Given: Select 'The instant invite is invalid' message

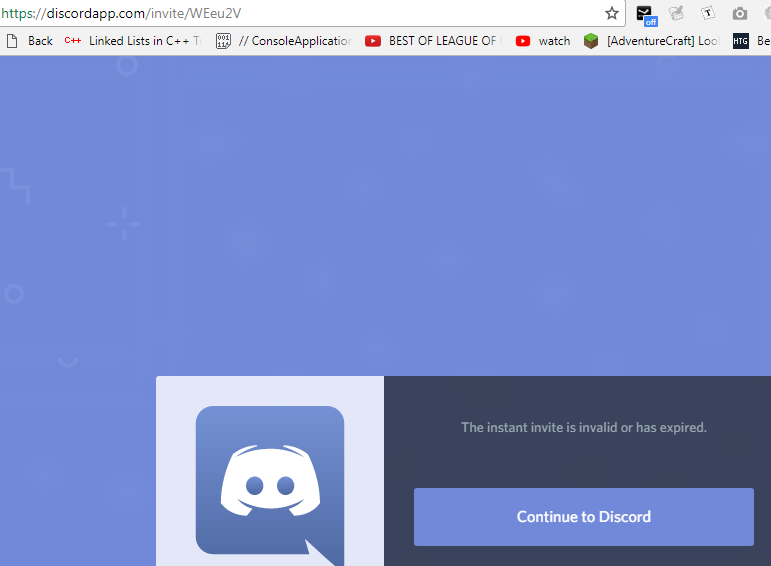Looking at the screenshot, I should point(584,427).
